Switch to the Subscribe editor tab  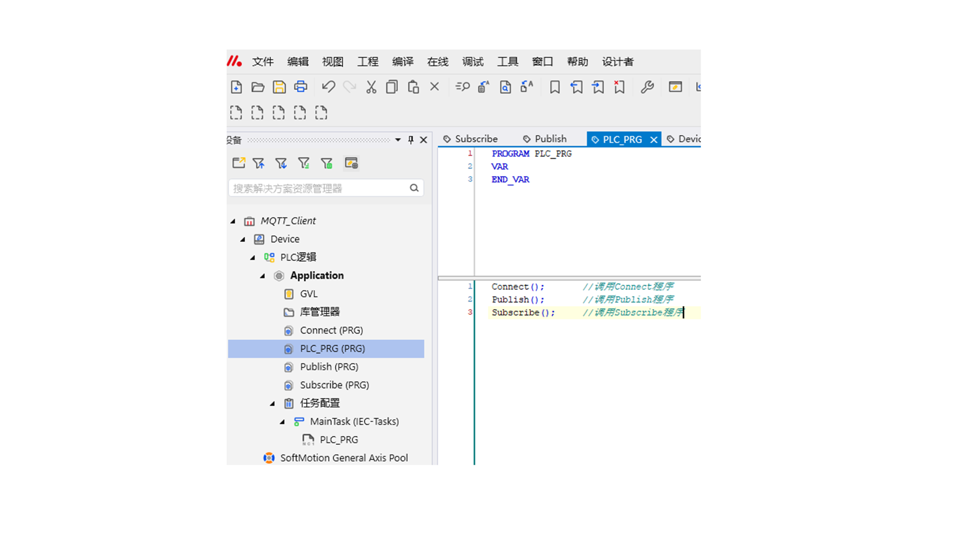(471, 139)
